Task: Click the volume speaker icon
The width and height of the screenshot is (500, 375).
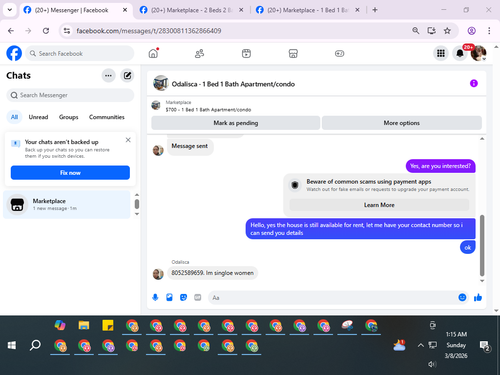Action: [432, 364]
